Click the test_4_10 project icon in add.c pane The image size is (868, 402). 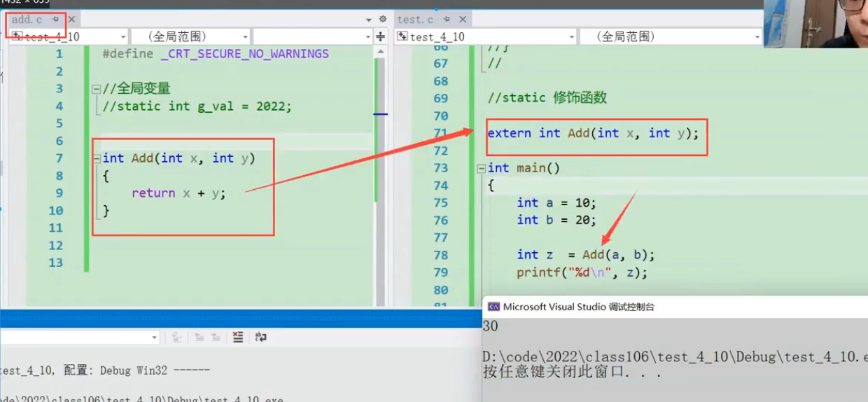tap(17, 36)
